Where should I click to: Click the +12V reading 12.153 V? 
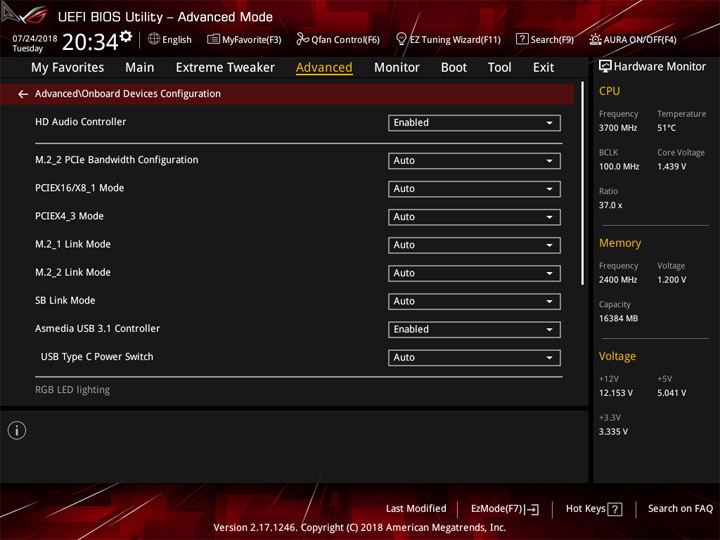tap(616, 394)
